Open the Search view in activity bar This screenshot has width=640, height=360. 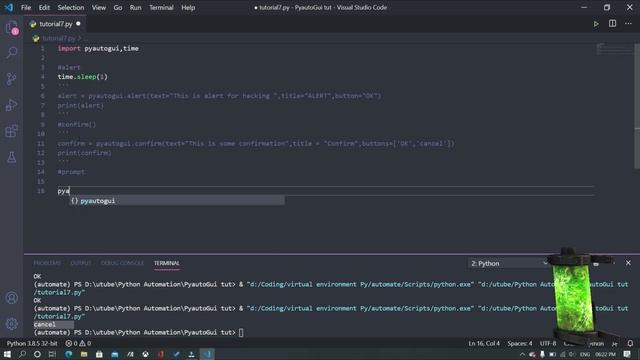pos(11,52)
